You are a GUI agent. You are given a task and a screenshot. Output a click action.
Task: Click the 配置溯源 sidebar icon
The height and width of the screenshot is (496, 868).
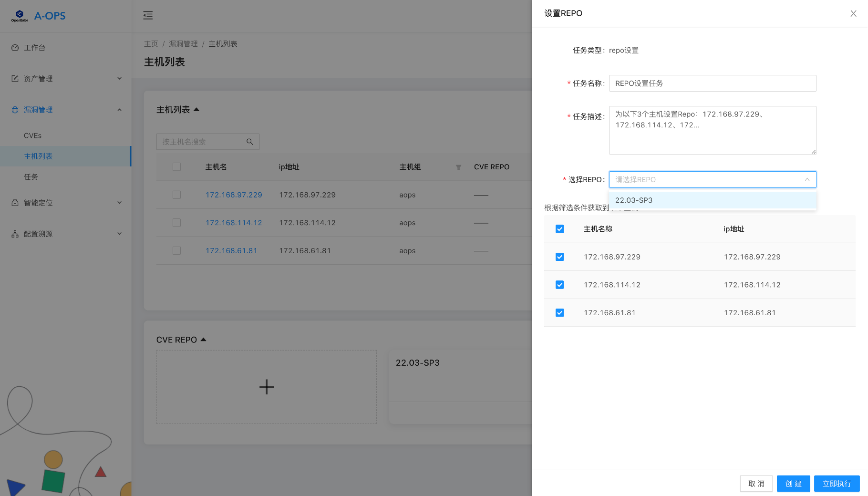[15, 233]
